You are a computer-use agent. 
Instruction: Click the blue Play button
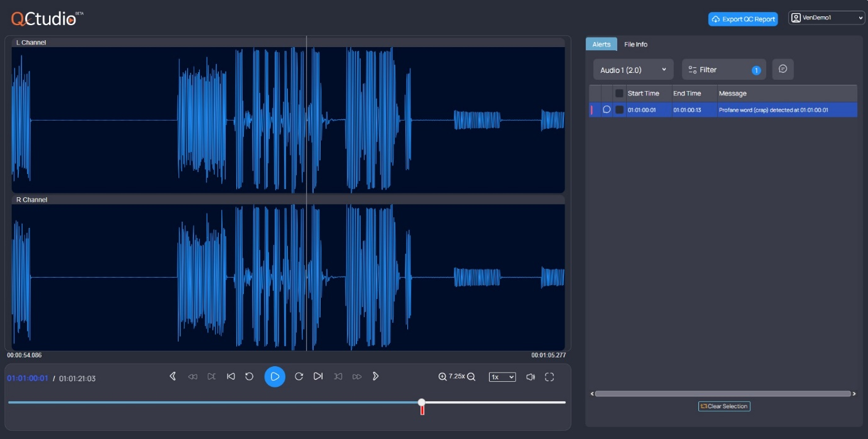click(275, 376)
